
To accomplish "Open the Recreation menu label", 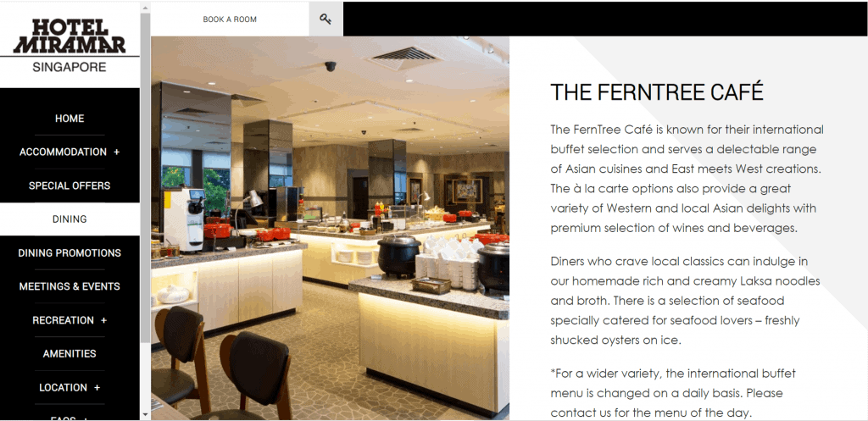I will [x=63, y=320].
